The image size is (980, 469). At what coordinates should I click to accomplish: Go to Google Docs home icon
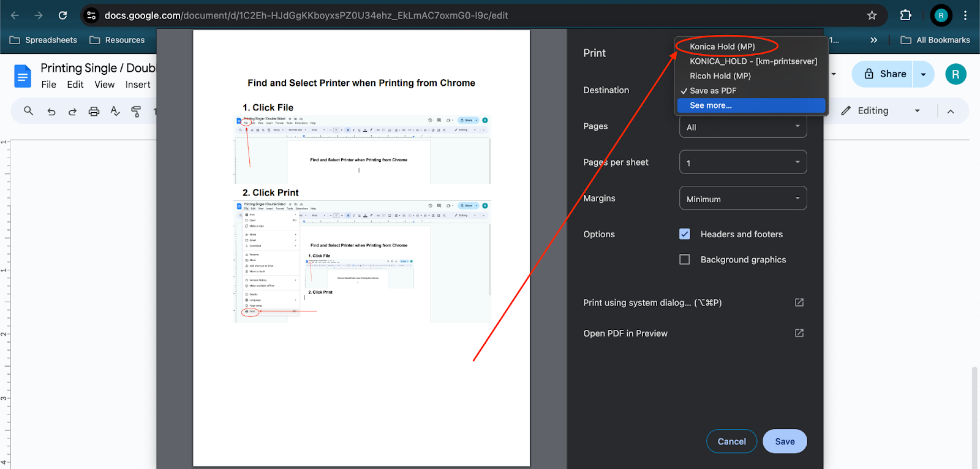click(x=23, y=77)
